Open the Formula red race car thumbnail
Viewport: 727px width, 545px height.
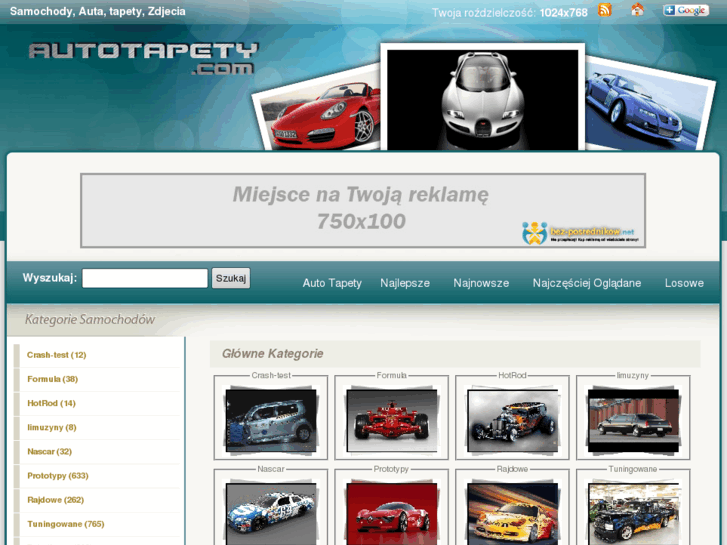(x=392, y=420)
